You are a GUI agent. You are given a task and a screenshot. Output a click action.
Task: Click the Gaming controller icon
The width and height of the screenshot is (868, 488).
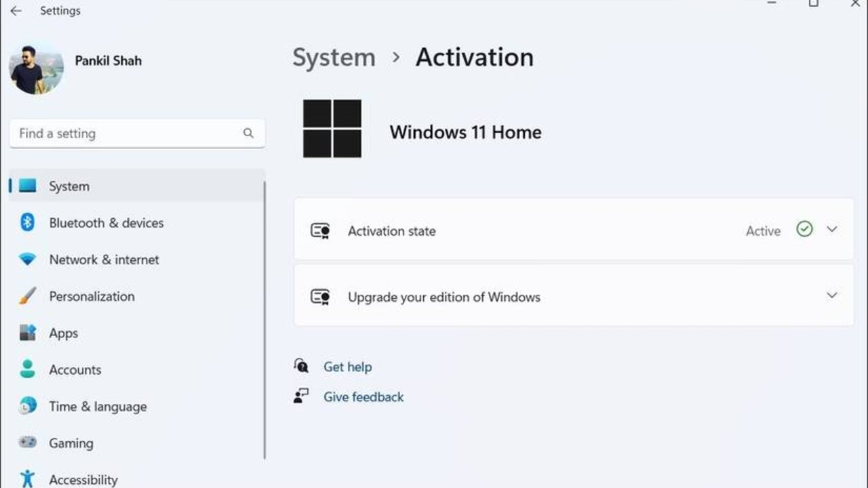pos(27,443)
